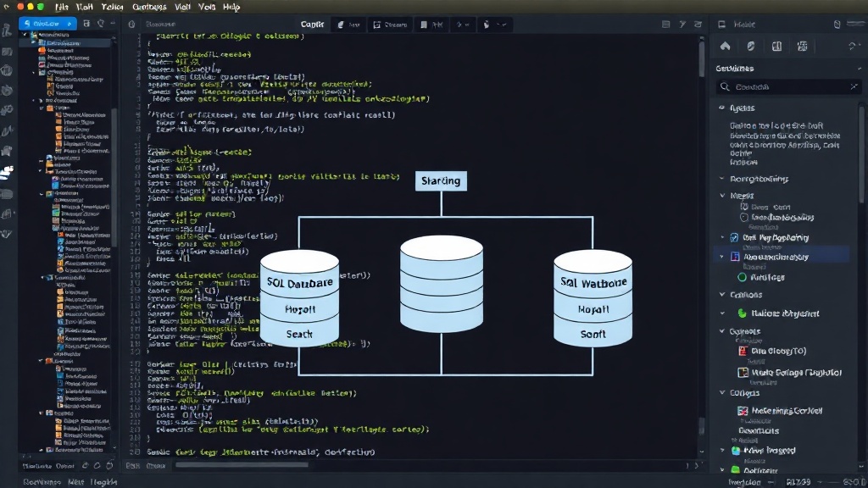Collapse the right panel header section chevron
The image size is (868, 488).
860,69
